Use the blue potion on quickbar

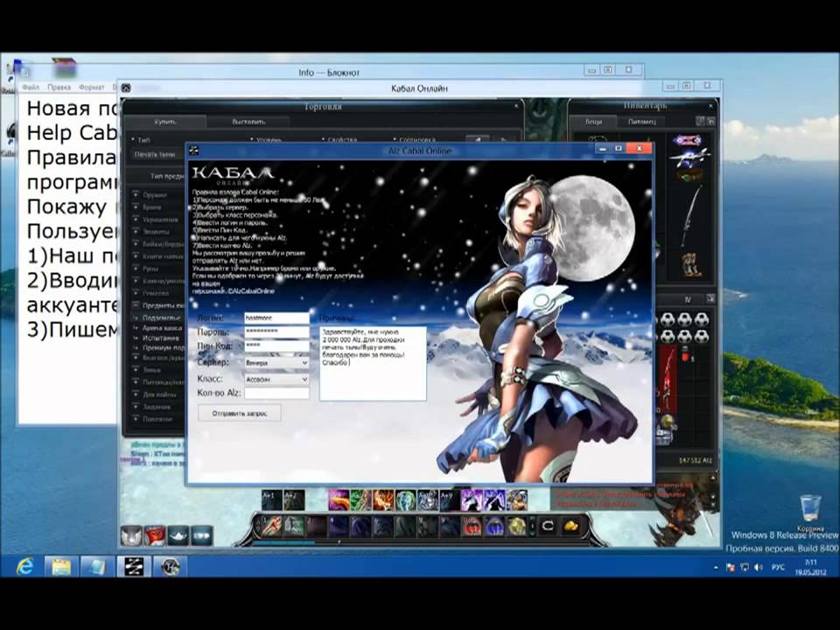(x=494, y=526)
